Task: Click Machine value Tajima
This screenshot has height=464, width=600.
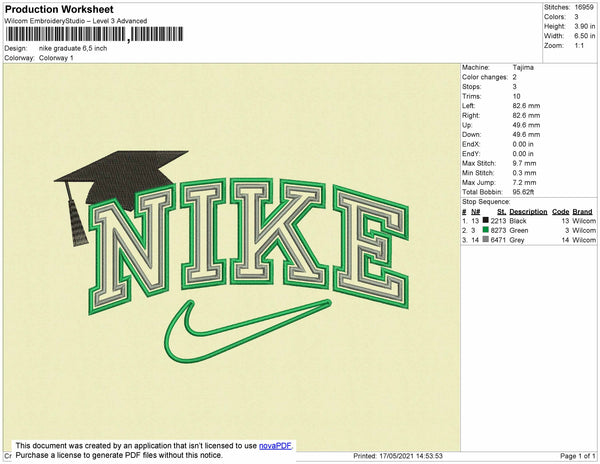Action: (x=523, y=67)
